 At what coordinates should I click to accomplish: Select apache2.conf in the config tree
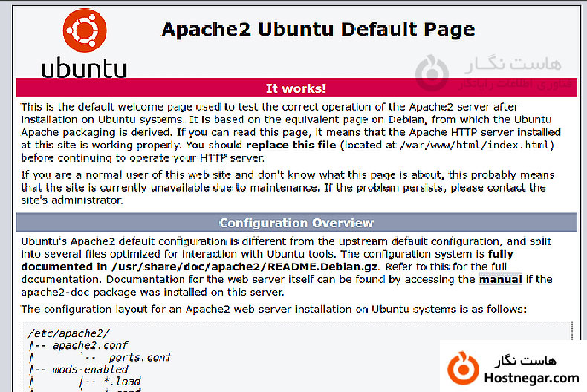pos(90,345)
